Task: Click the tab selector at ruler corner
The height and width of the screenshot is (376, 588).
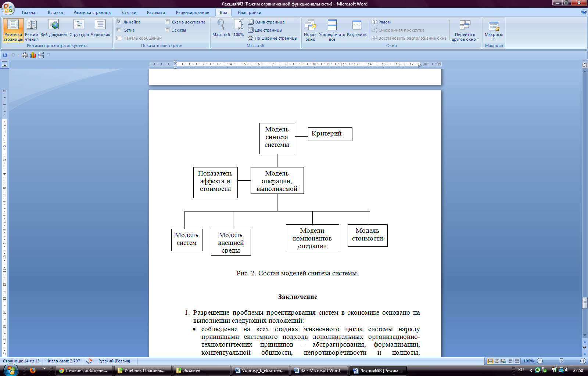Action: point(4,64)
